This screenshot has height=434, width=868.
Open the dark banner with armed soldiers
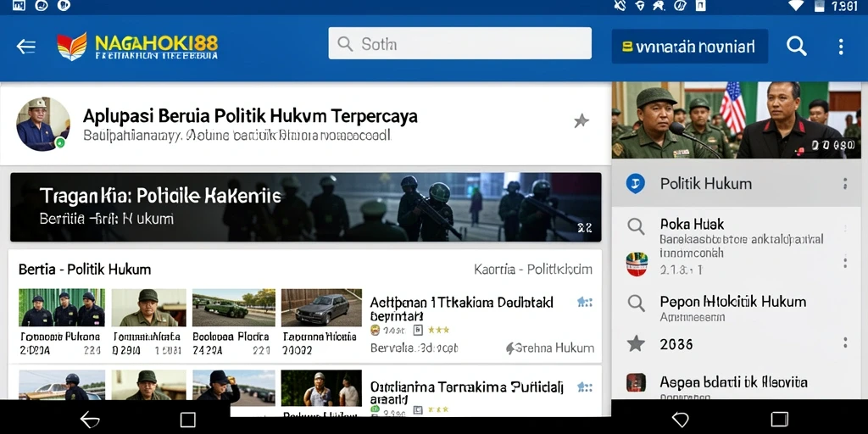pyautogui.click(x=305, y=207)
